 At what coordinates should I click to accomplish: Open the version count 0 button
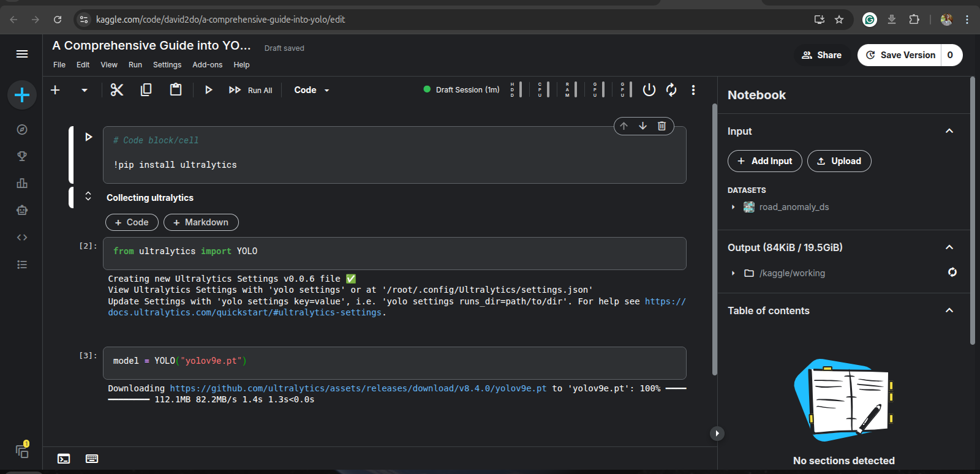951,55
